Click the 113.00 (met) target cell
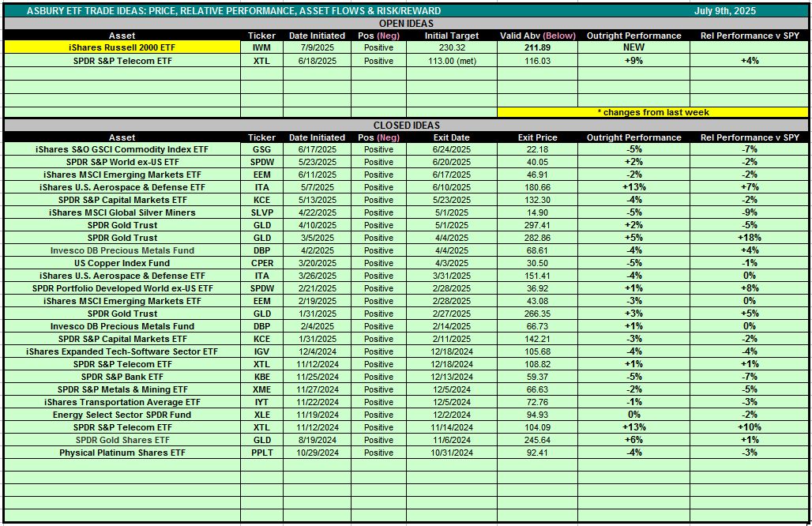Image resolution: width=812 pixels, height=526 pixels. pos(451,61)
